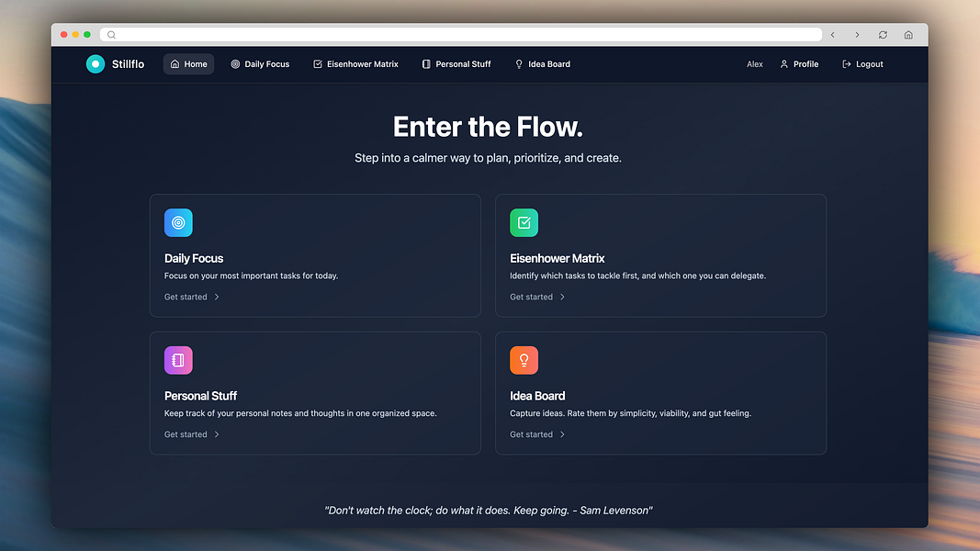Click the Personal Stuff card title

200,396
